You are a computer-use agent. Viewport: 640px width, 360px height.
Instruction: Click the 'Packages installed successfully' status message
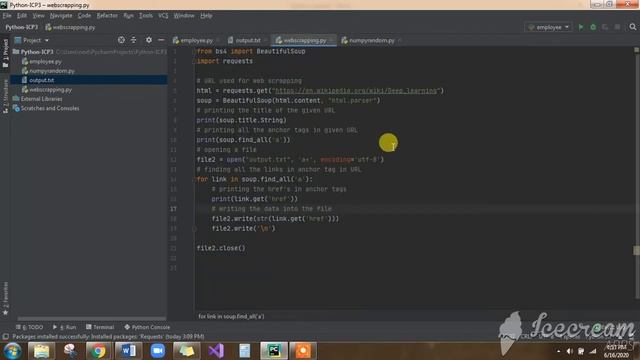click(108, 337)
